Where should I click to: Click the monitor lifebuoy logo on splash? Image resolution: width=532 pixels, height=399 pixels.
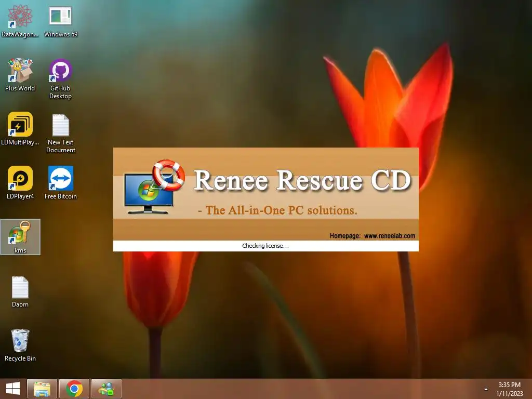[154, 187]
